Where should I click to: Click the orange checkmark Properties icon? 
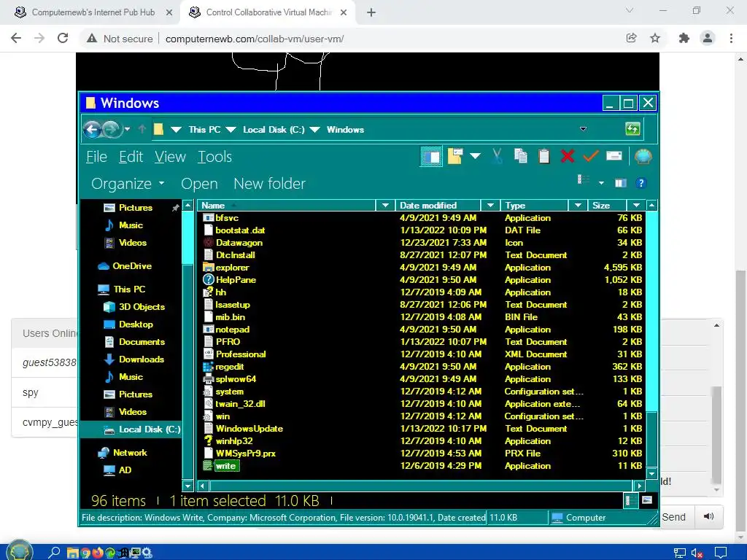click(x=590, y=156)
